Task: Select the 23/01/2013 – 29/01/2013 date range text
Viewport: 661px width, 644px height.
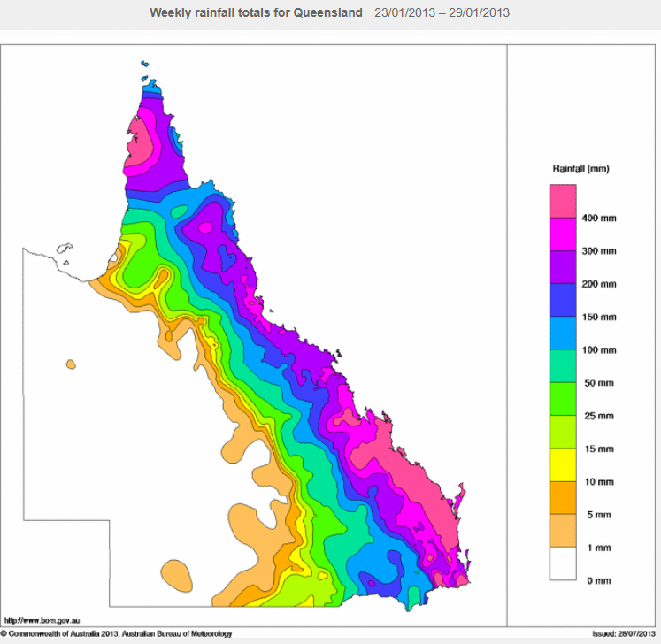Action: (442, 13)
